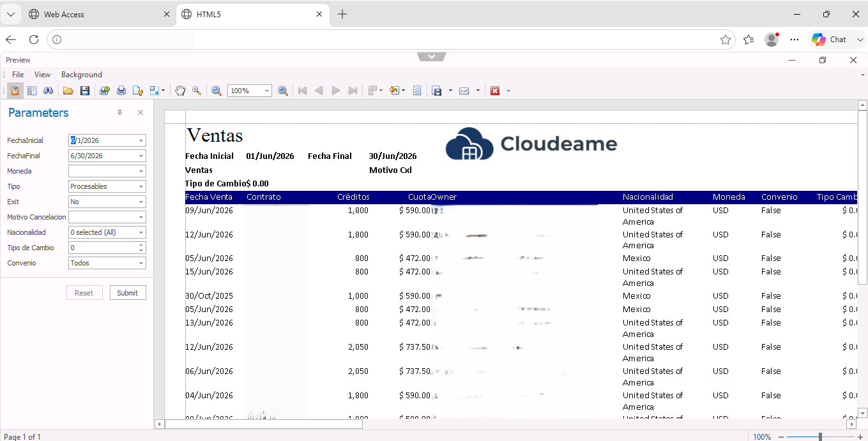
Task: Click the Submit button
Action: pyautogui.click(x=128, y=293)
